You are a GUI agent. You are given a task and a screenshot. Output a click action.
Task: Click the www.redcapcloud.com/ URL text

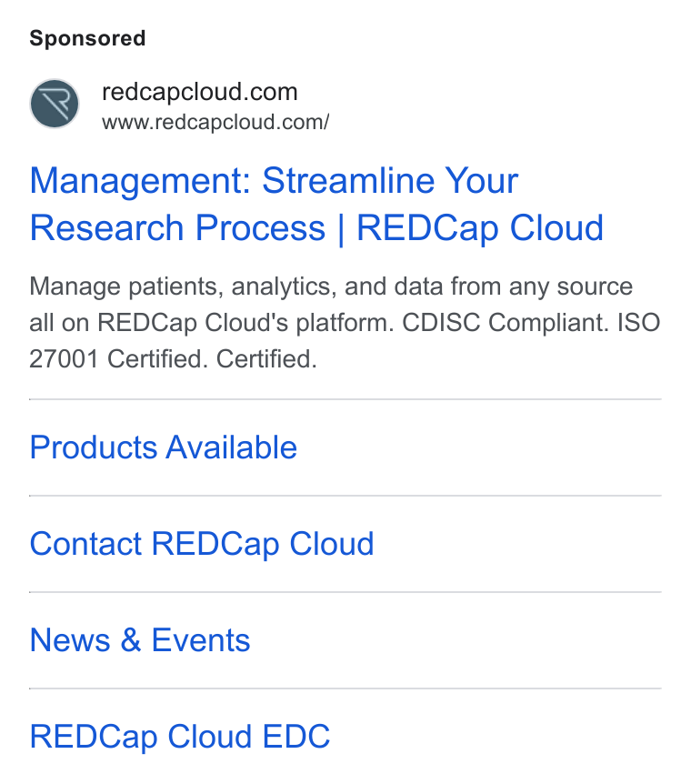coord(215,122)
